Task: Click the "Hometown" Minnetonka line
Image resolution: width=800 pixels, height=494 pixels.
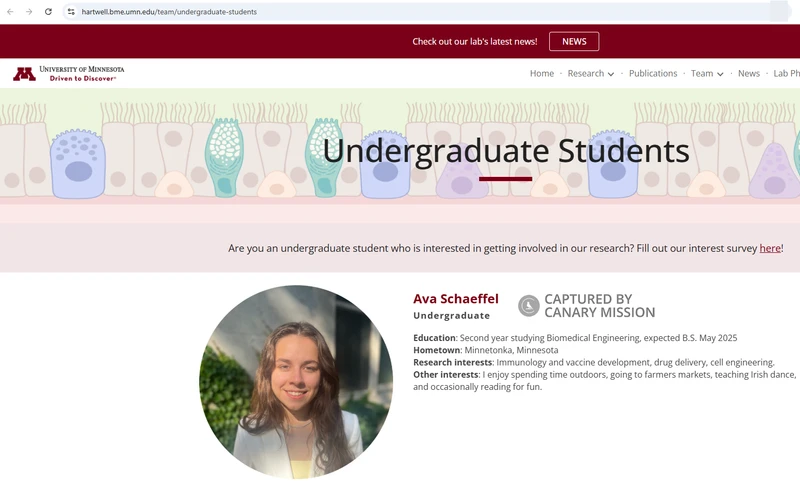Action: click(x=486, y=350)
